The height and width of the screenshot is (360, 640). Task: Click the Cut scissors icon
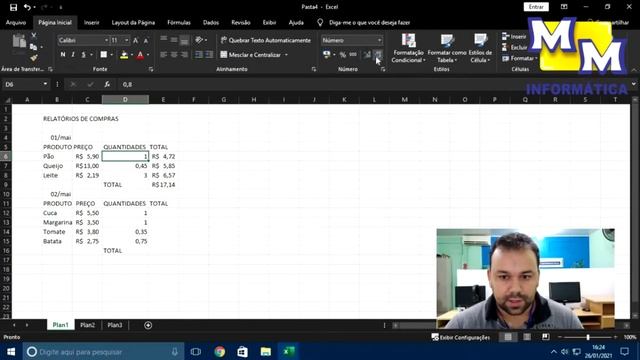[x=34, y=36]
